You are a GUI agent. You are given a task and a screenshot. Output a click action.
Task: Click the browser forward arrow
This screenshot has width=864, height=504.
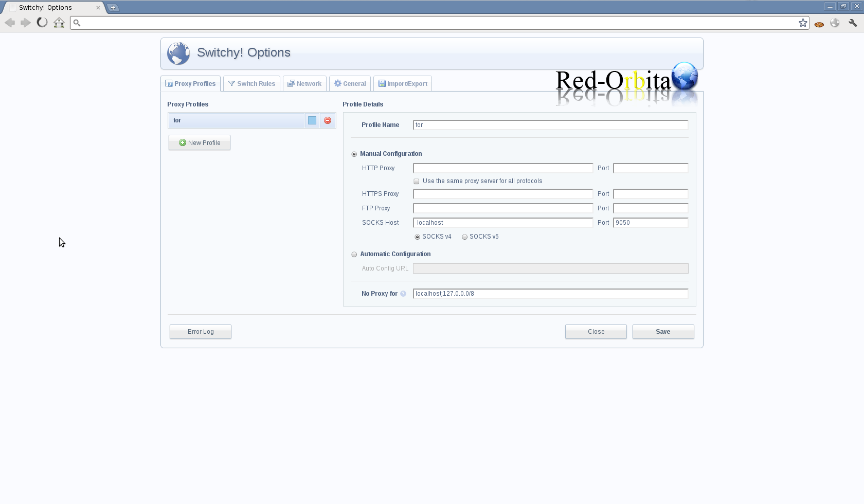tap(26, 23)
